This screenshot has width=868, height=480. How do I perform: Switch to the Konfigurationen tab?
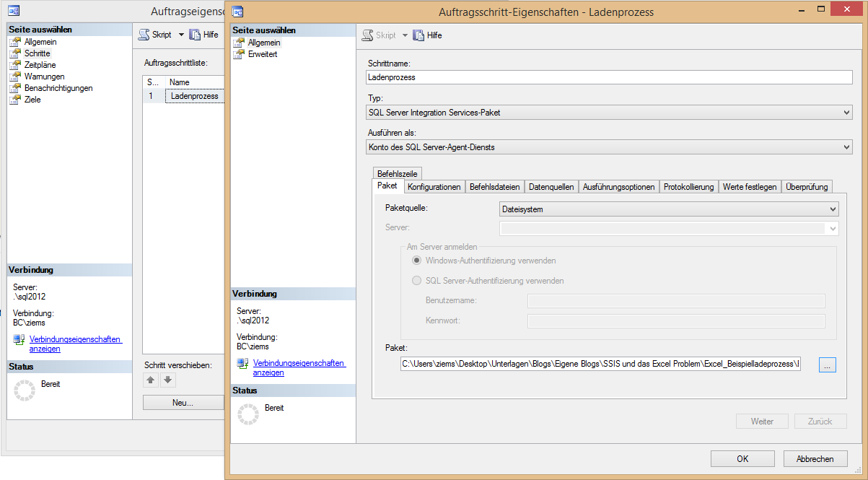[434, 187]
